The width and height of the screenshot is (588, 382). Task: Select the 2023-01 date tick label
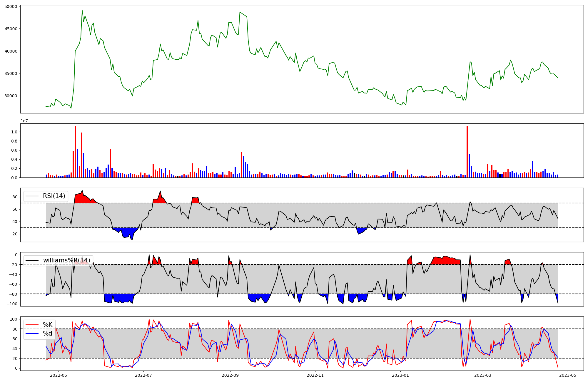tap(400, 375)
